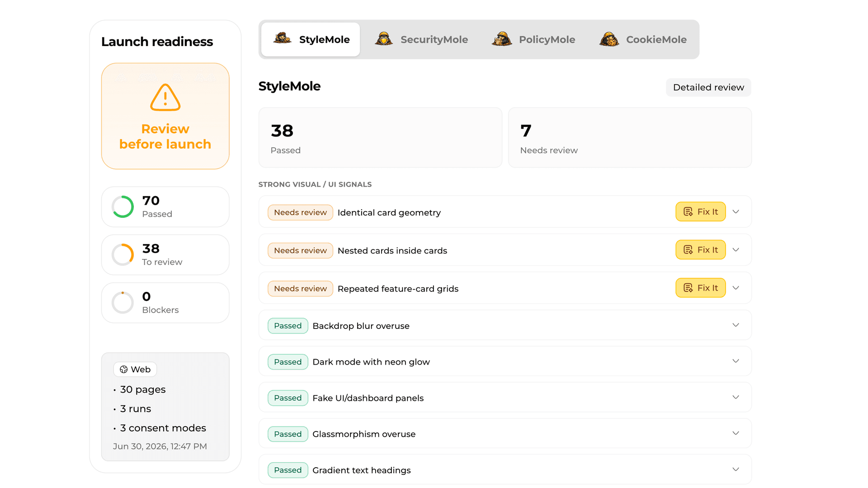
Task: Click Passed badge on Dark mode with neon glow
Action: point(288,362)
